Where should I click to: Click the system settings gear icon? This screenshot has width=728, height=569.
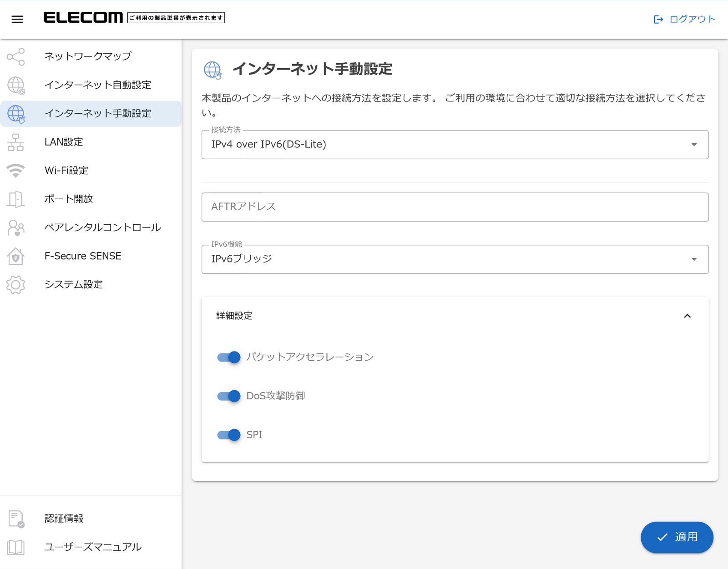(x=16, y=285)
